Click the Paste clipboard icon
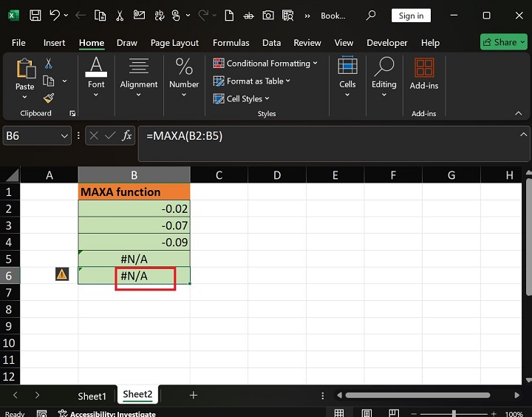 pyautogui.click(x=26, y=68)
